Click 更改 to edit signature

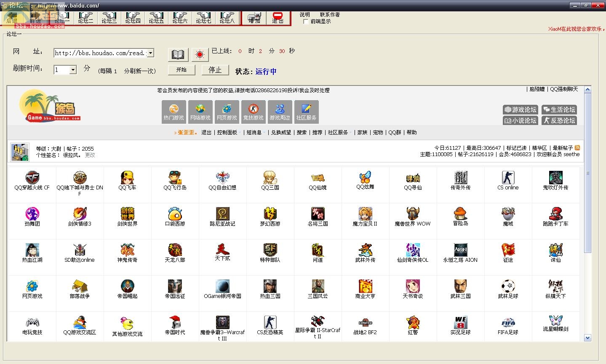pos(90,155)
